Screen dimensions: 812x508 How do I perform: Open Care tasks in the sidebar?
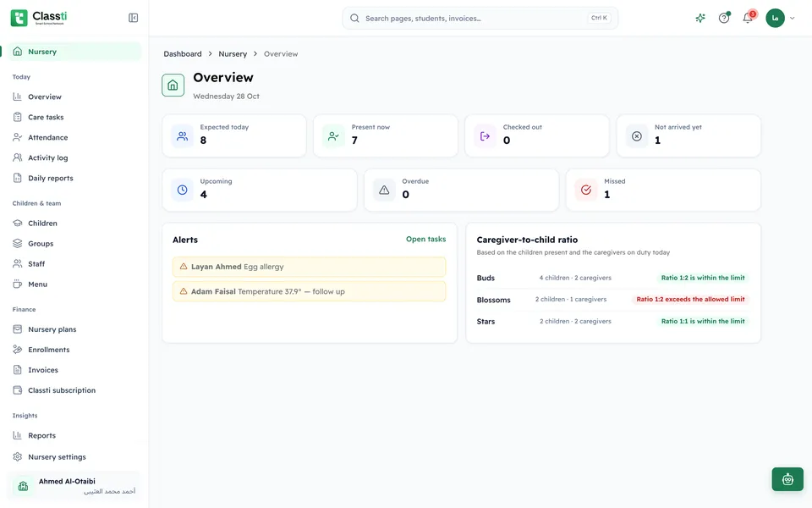pyautogui.click(x=74, y=117)
